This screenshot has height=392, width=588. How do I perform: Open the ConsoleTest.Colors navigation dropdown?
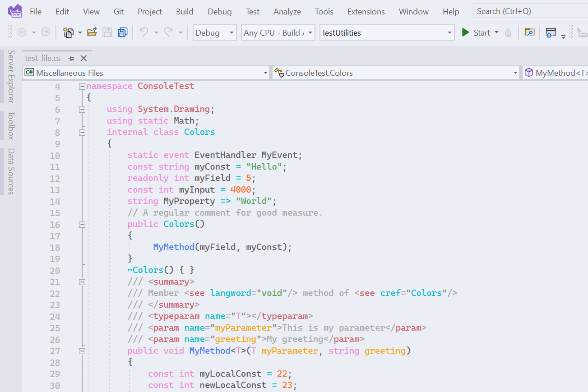click(515, 73)
